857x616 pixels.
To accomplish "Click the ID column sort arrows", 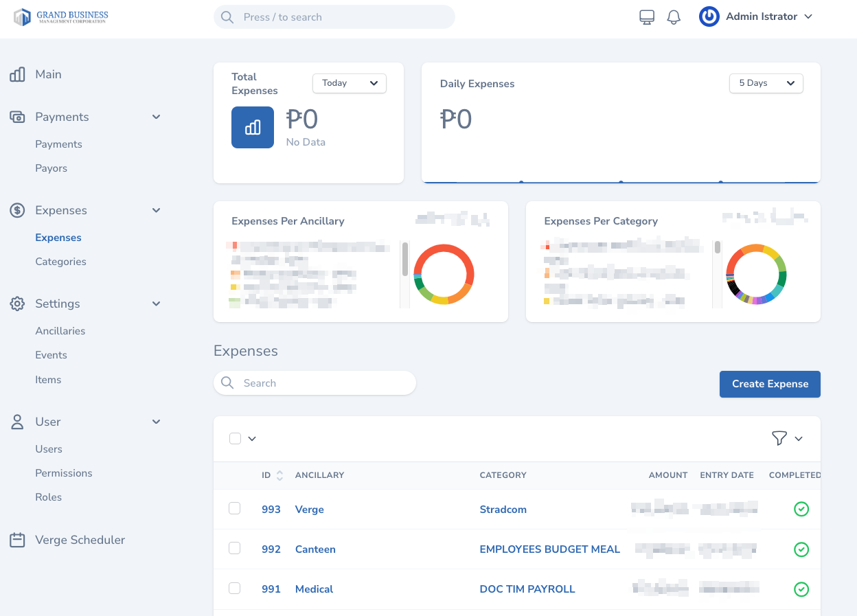I will point(279,475).
